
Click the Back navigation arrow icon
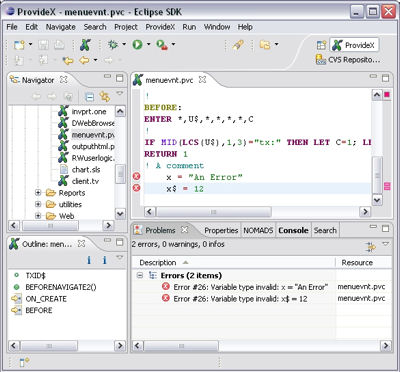point(84,61)
